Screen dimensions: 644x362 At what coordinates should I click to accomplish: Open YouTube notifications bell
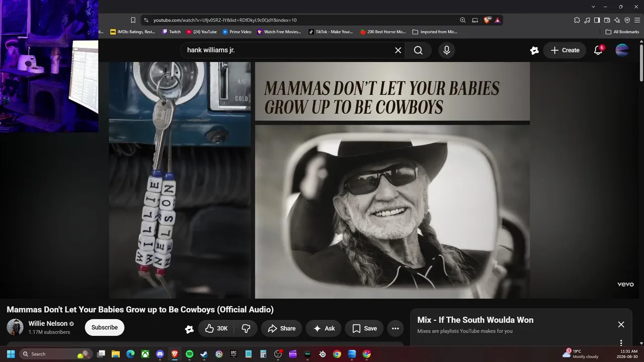(x=598, y=50)
